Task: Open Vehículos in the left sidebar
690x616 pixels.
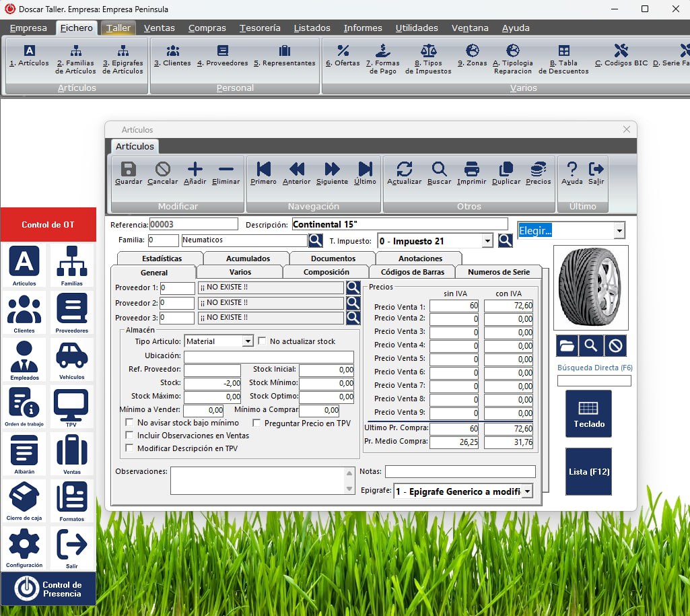Action: pyautogui.click(x=71, y=361)
